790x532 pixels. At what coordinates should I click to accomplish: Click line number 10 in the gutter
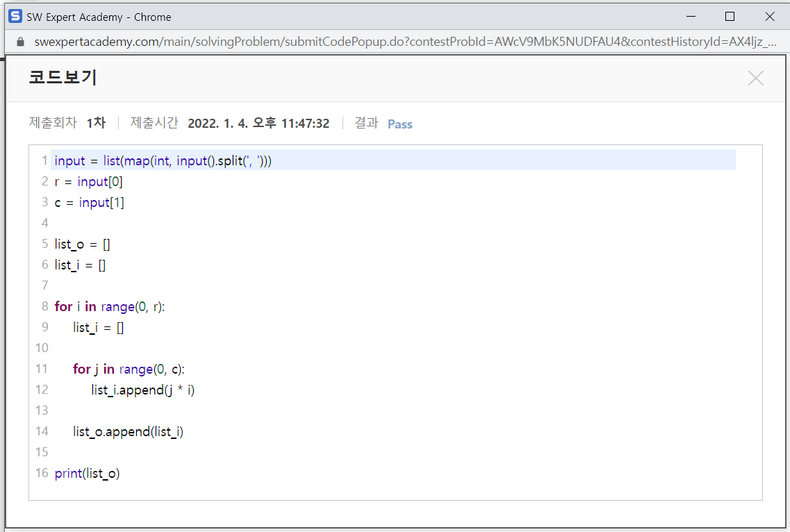(42, 348)
